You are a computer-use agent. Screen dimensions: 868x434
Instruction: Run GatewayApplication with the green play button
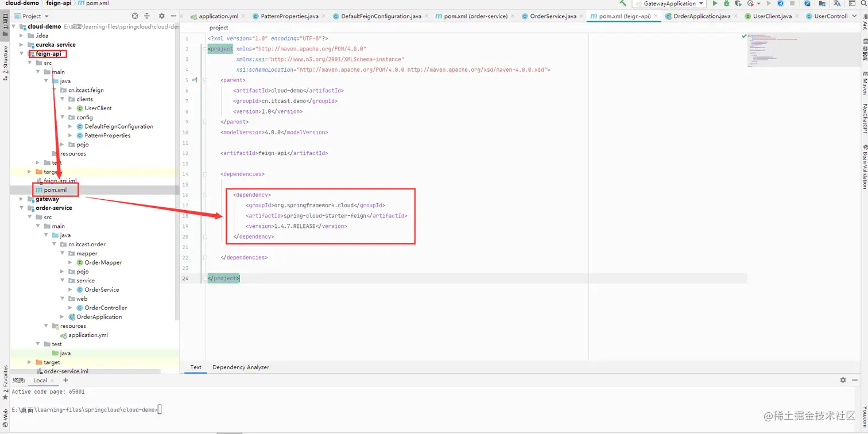(x=715, y=3)
